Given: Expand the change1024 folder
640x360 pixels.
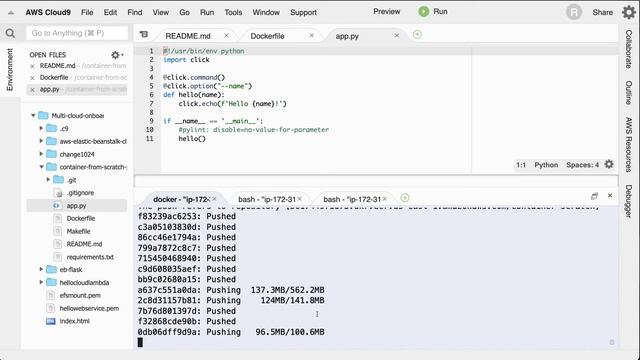Looking at the screenshot, I should tap(41, 154).
